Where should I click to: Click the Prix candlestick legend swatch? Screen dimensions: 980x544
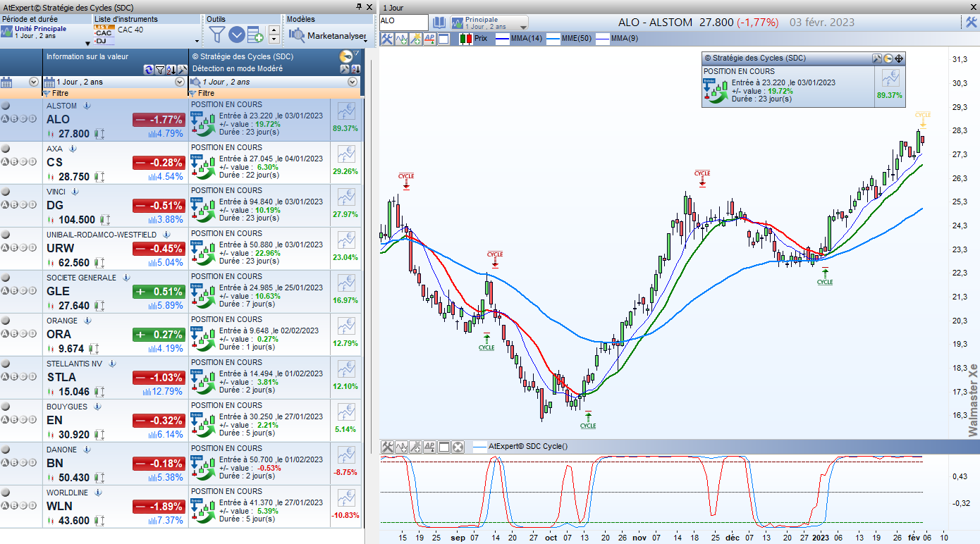[x=465, y=39]
